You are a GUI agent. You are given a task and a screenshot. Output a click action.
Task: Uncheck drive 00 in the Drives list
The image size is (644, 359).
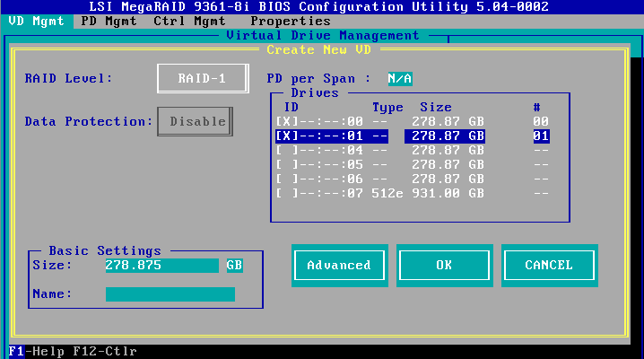click(x=286, y=121)
